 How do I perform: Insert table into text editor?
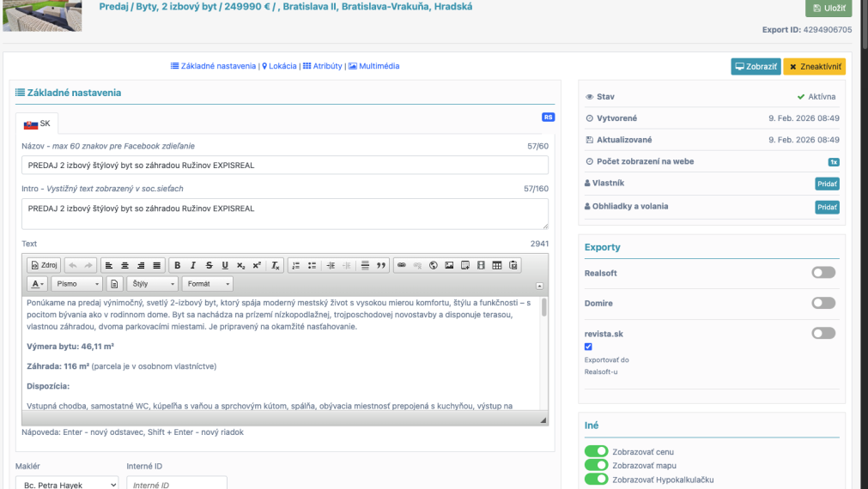click(497, 266)
